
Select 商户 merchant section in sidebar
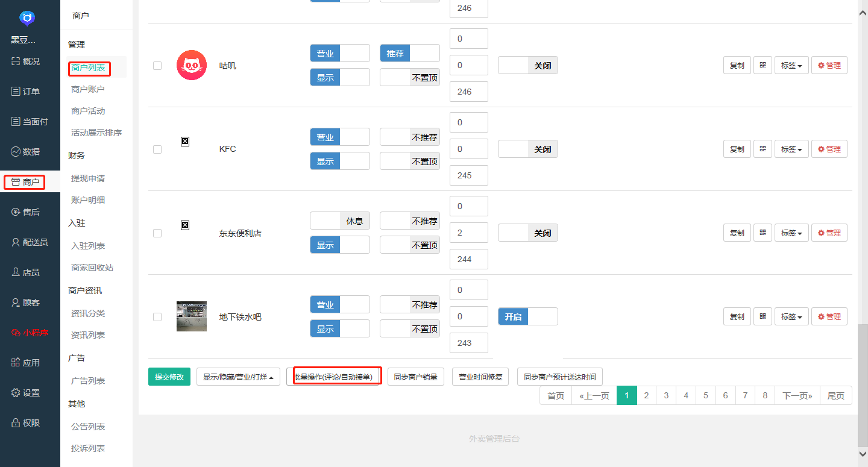click(25, 182)
